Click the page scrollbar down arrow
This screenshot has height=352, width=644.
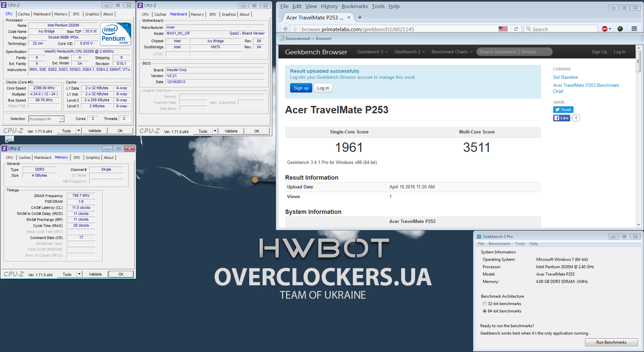click(639, 225)
